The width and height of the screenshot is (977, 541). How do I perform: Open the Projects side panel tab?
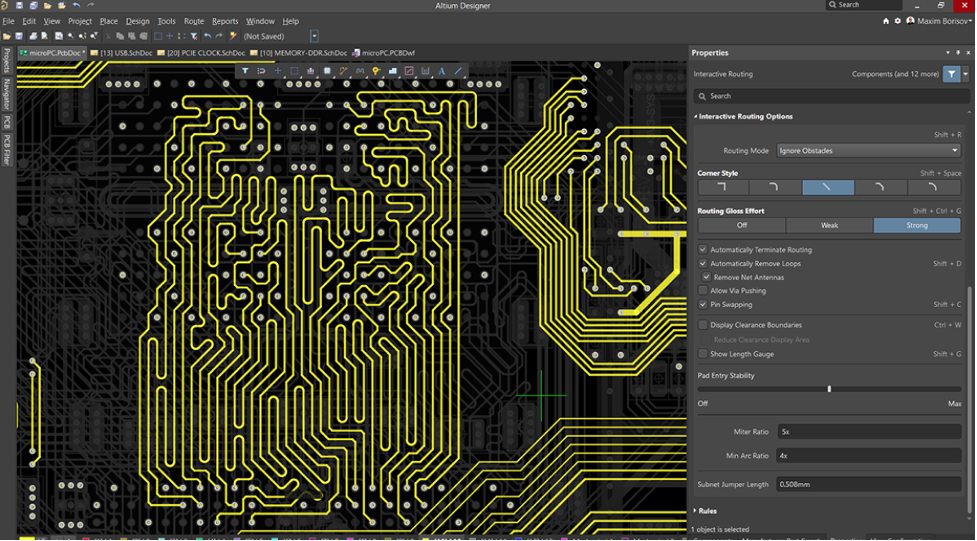6,60
